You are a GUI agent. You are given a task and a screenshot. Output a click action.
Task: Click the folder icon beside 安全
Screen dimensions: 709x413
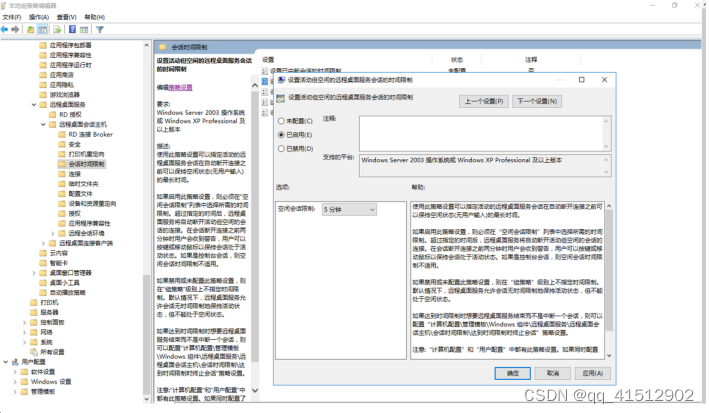(x=62, y=144)
